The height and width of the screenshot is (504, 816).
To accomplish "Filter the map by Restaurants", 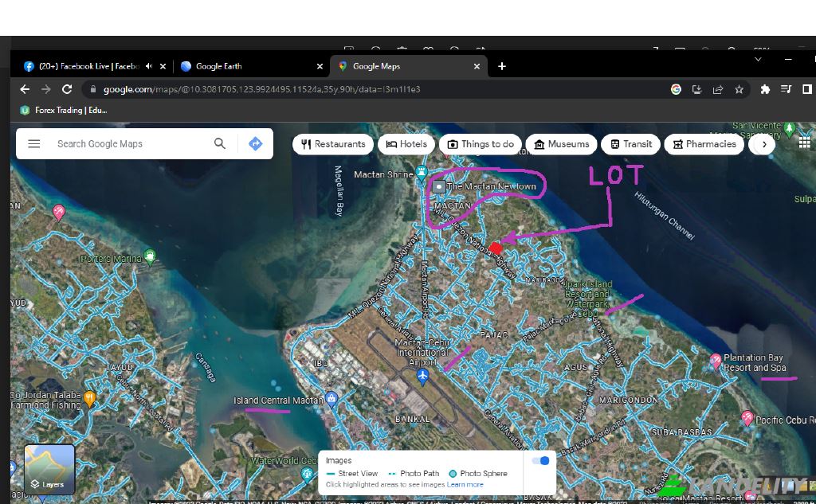I will 333,144.
